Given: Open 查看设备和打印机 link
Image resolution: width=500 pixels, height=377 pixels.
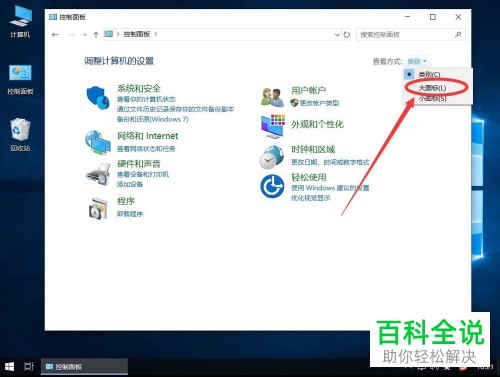Looking at the screenshot, I should pos(143,174).
